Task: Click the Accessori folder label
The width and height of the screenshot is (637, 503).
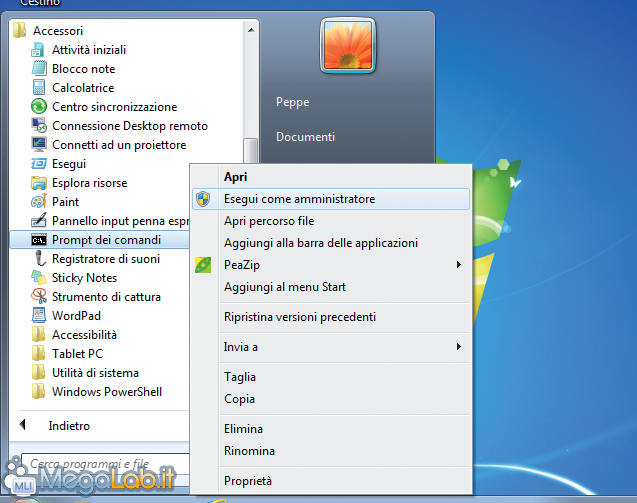Action: coord(58,31)
